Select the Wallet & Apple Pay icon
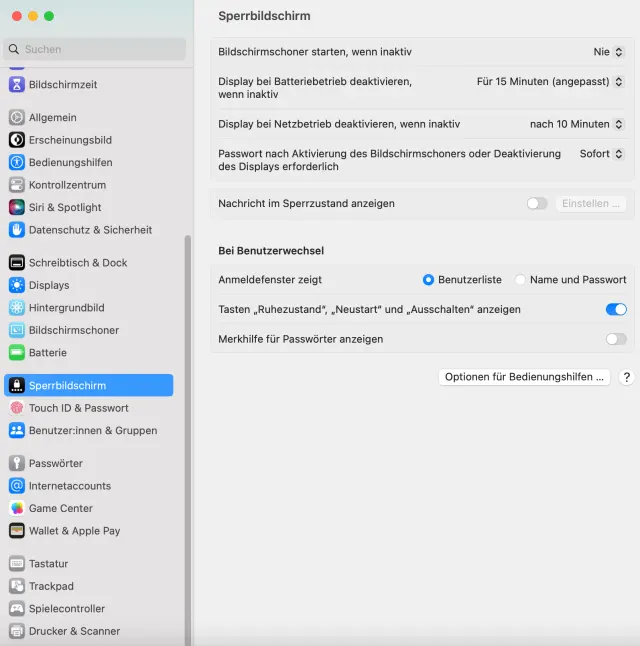The image size is (640, 646). pos(17,531)
